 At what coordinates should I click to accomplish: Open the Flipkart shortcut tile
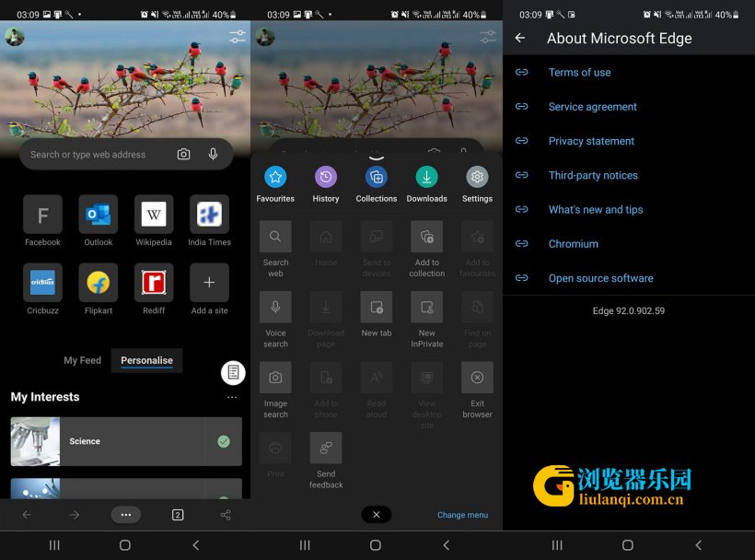(99, 283)
